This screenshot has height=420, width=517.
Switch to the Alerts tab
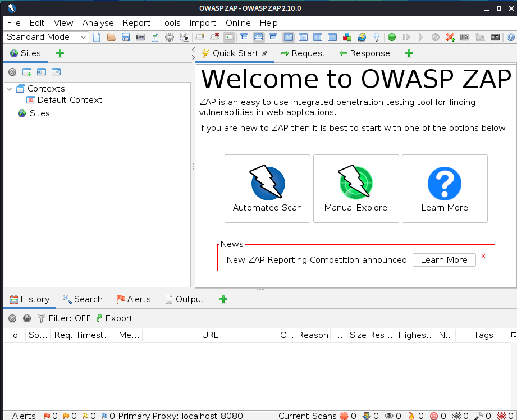point(134,299)
